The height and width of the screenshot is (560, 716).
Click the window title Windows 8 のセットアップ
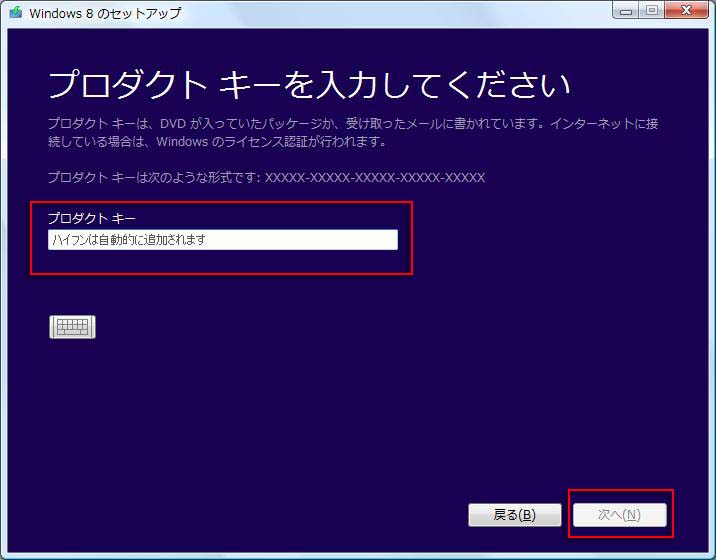point(105,13)
